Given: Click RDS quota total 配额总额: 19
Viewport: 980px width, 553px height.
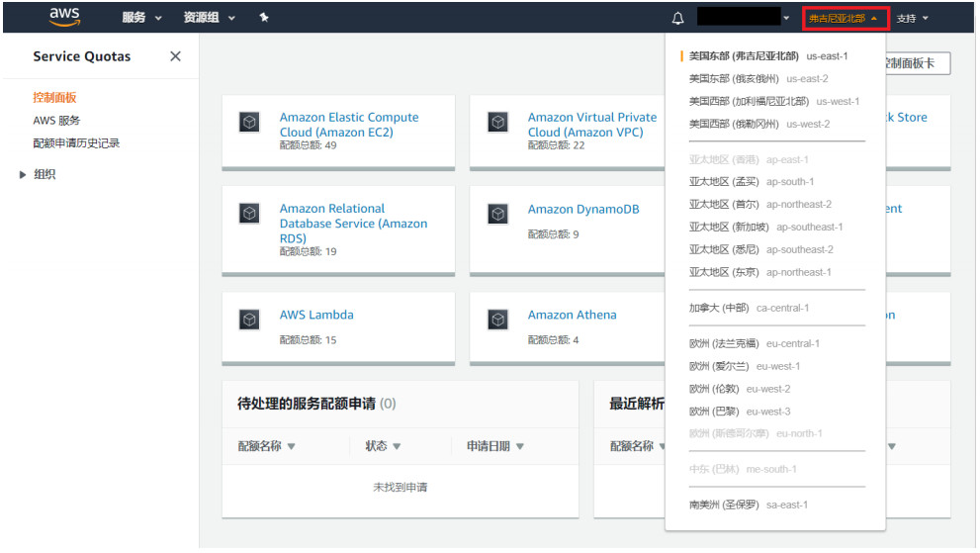Looking at the screenshot, I should [x=308, y=251].
